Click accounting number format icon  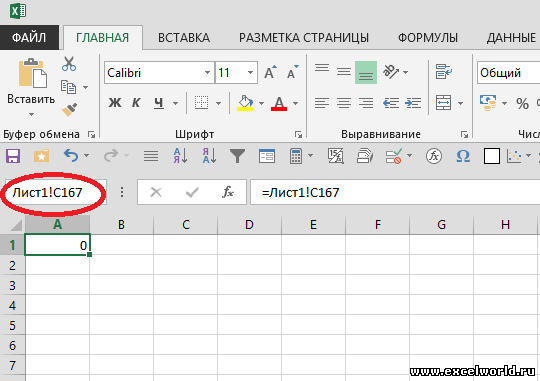click(x=488, y=103)
